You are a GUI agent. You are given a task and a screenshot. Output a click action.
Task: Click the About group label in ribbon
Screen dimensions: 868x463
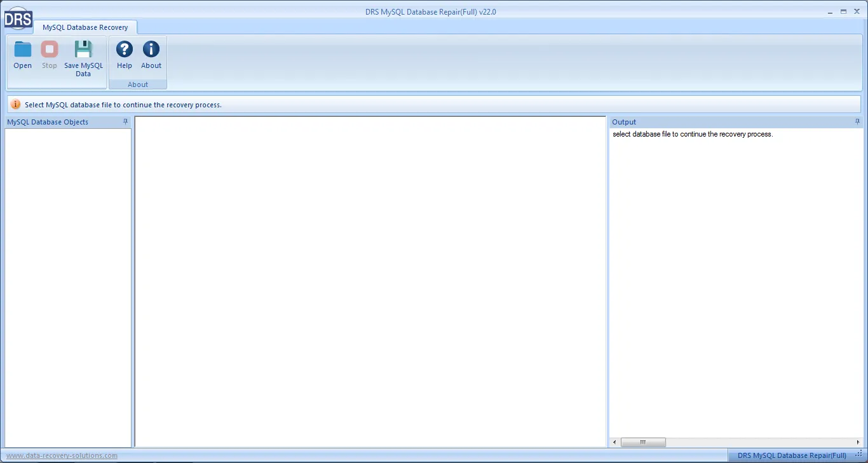pyautogui.click(x=138, y=84)
